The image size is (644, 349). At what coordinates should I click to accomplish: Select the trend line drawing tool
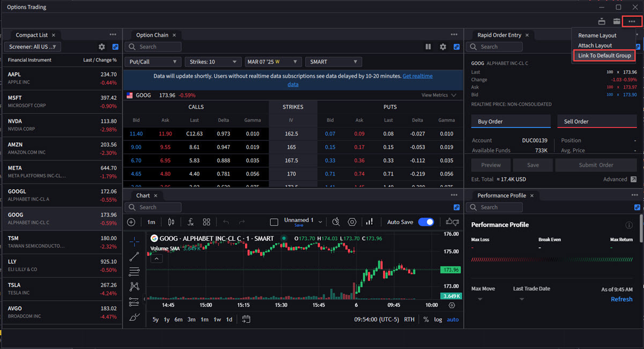[x=134, y=257]
